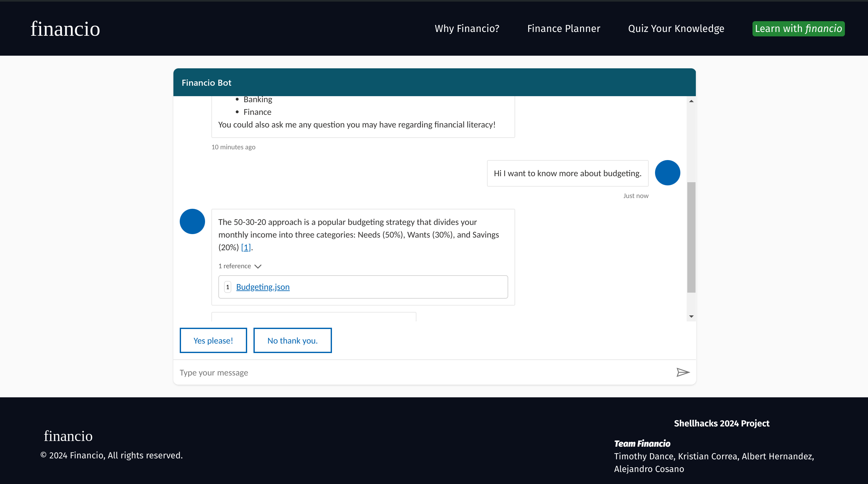The width and height of the screenshot is (868, 484).
Task: Open the Finance Planner page
Action: click(563, 29)
